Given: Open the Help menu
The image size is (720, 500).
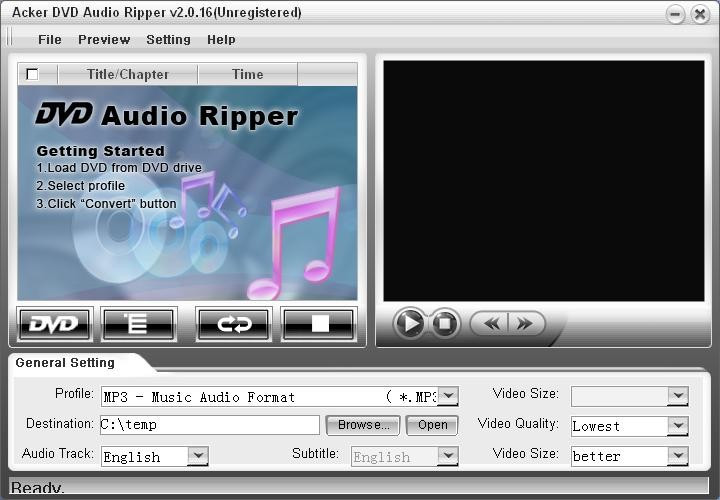Looking at the screenshot, I should 221,40.
